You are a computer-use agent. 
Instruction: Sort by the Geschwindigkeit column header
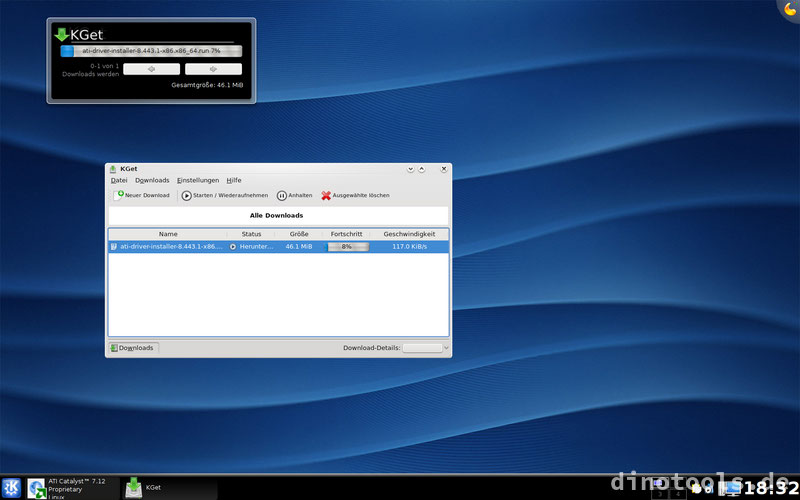click(x=409, y=234)
